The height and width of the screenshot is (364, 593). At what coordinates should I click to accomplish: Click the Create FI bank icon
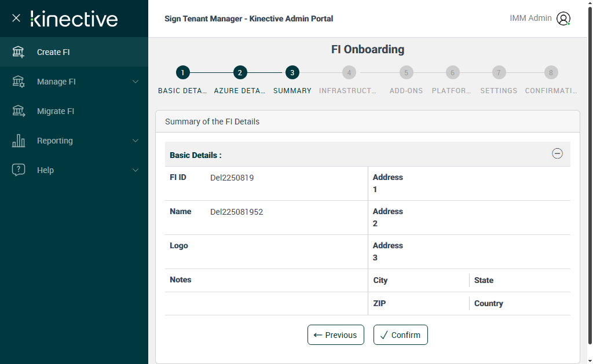pyautogui.click(x=19, y=52)
